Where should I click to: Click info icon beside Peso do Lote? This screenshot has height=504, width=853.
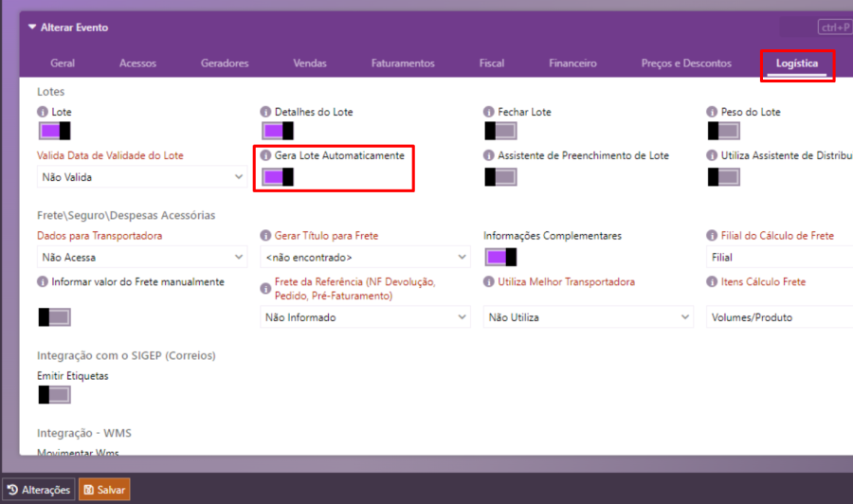click(x=712, y=112)
